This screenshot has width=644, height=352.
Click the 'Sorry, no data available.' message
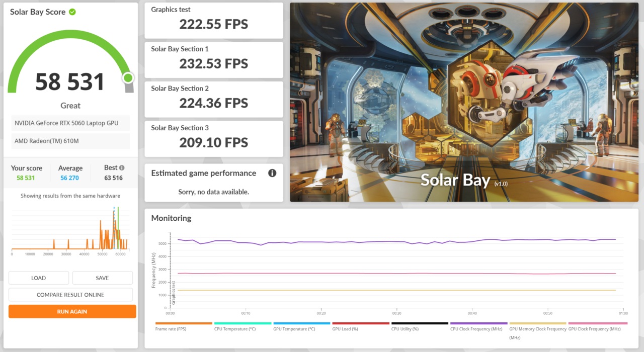(x=214, y=192)
